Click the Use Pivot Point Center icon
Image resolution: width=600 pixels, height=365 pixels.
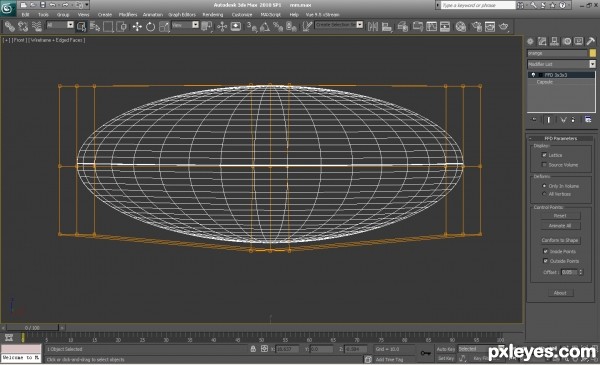point(207,26)
